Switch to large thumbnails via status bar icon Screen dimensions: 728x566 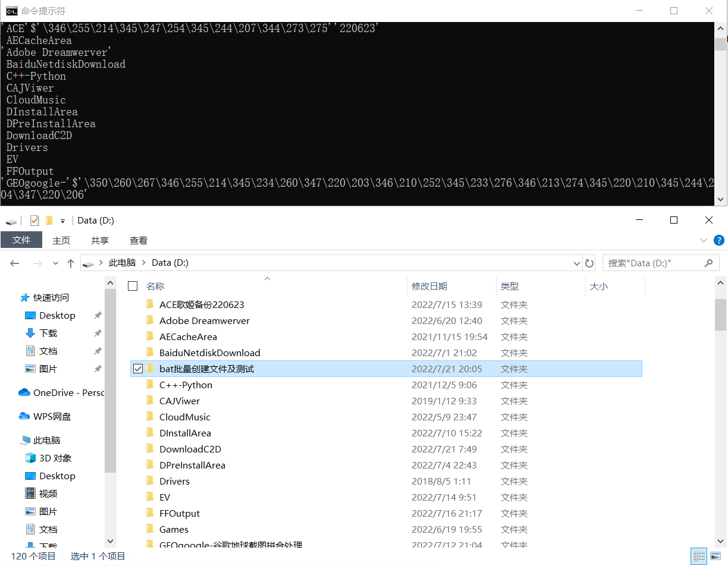715,556
